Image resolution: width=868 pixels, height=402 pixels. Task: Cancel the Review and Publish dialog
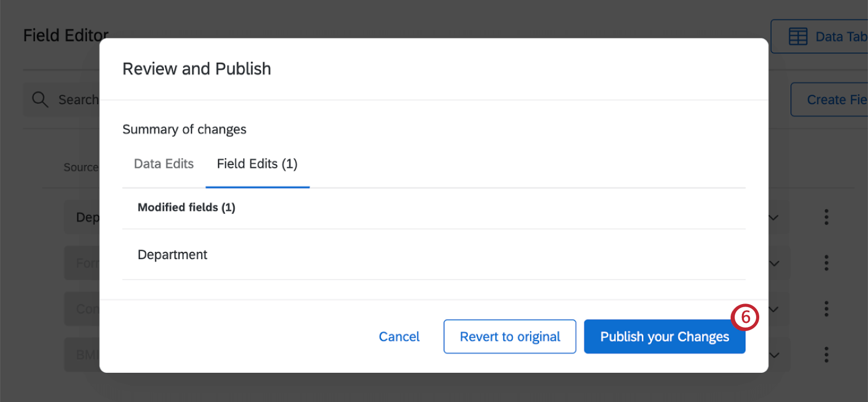[399, 337]
